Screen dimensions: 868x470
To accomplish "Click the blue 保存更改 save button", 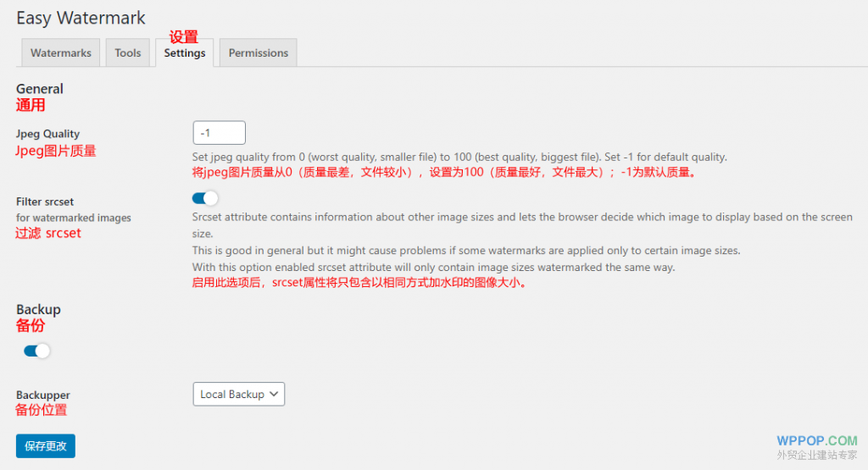I will click(45, 445).
